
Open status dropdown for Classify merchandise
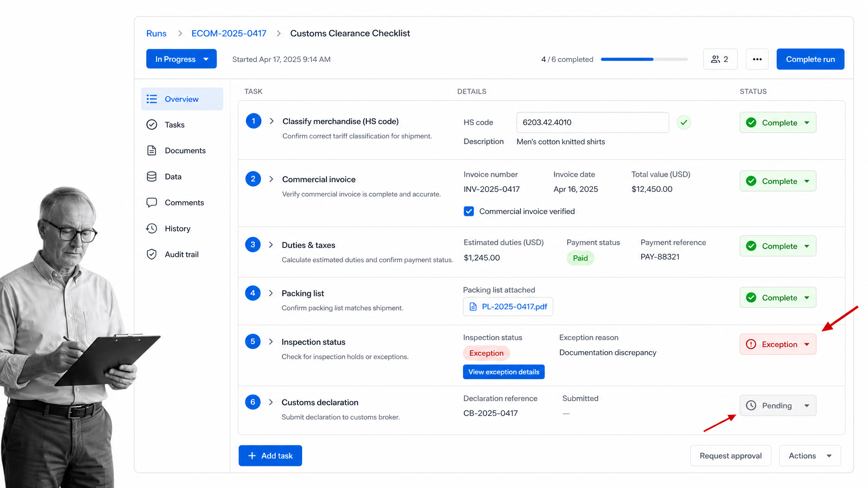[x=778, y=123]
